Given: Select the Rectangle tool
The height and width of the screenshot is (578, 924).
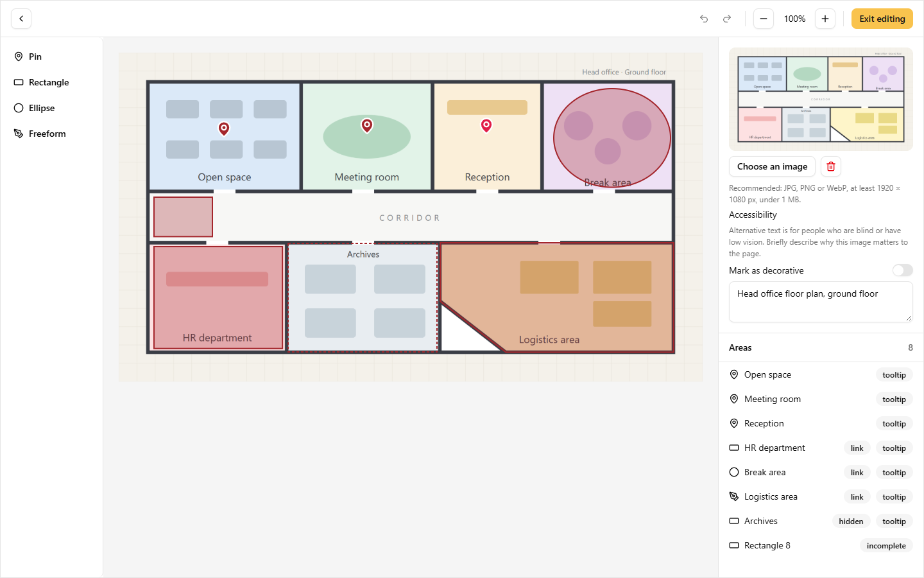Looking at the screenshot, I should 51,82.
